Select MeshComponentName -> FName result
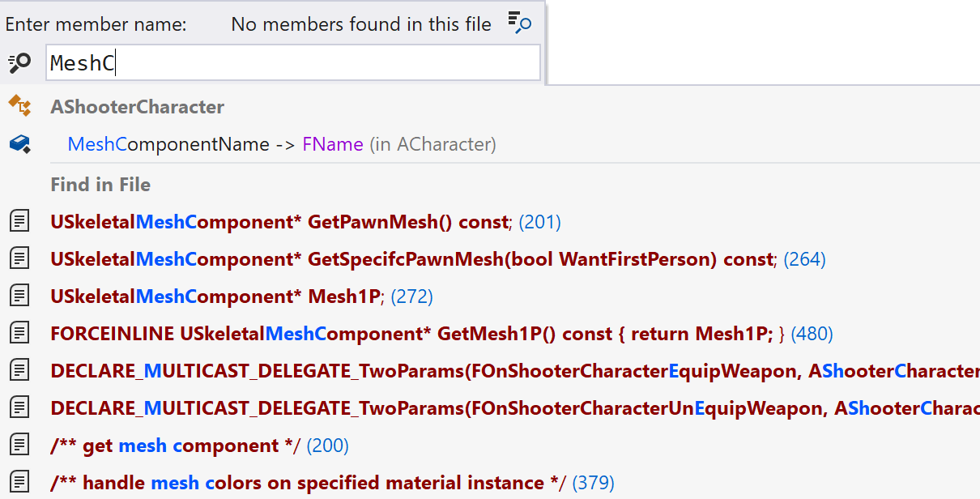Screen dimensions: 980x499 coord(282,145)
